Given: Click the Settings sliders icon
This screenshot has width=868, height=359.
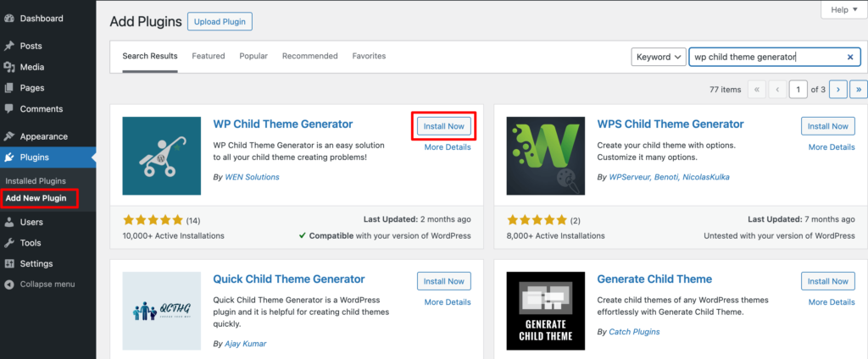Looking at the screenshot, I should (x=8, y=264).
